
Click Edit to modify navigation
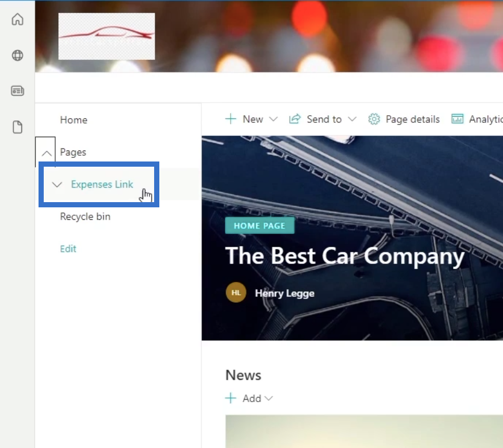coord(68,248)
